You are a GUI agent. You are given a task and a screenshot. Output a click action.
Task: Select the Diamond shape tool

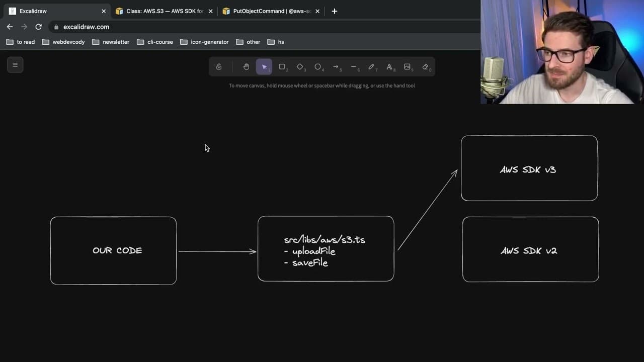pos(300,67)
